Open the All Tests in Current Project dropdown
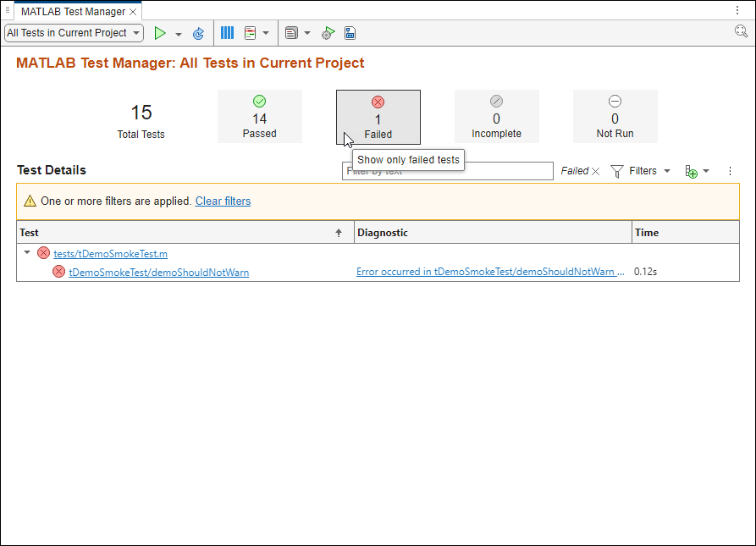756x546 pixels. [x=74, y=33]
